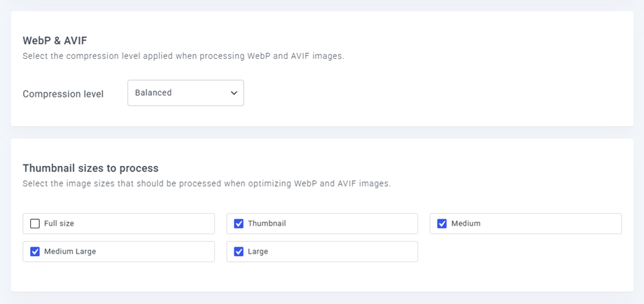644x304 pixels.
Task: Click the Medium Large label text
Action: [x=70, y=251]
